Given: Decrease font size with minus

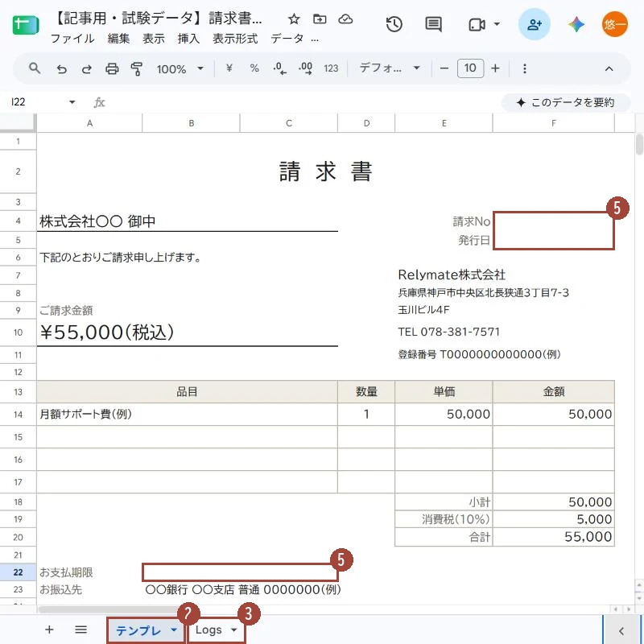Looking at the screenshot, I should (444, 68).
